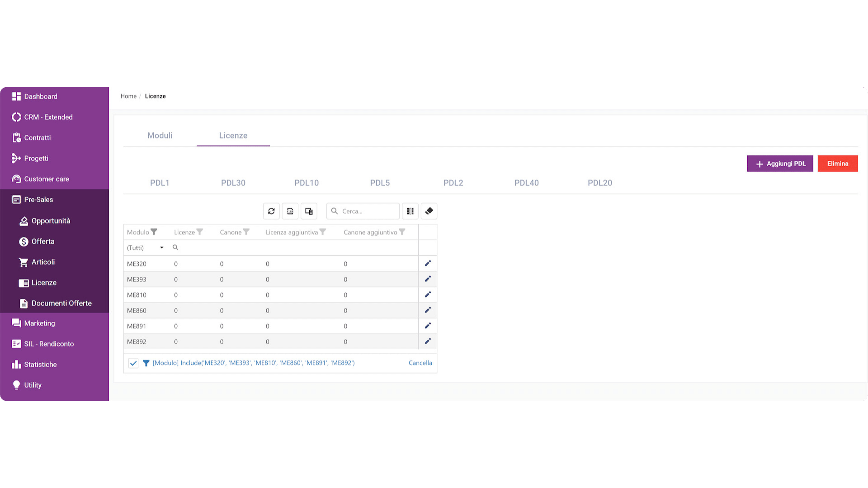The image size is (868, 488).
Task: Clear filters with the eraser icon
Action: click(x=429, y=211)
